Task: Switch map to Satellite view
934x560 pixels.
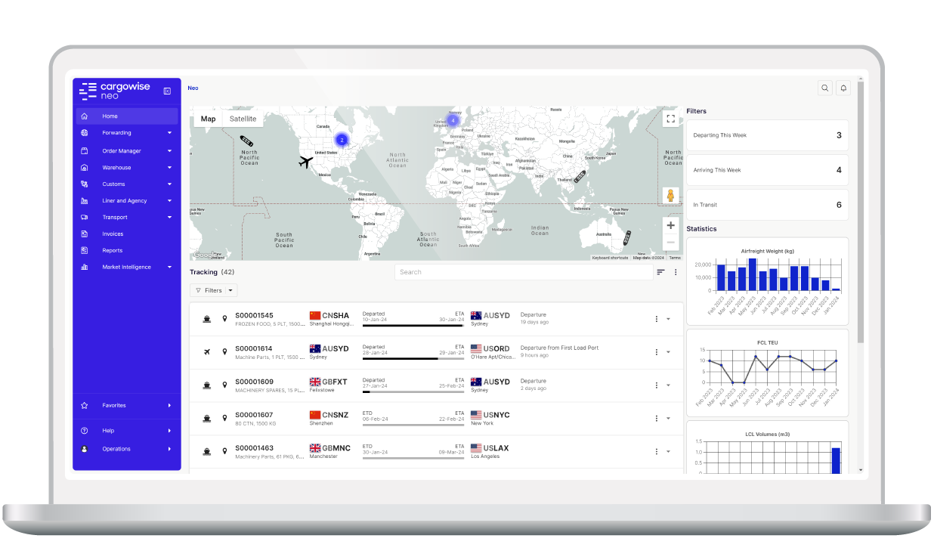Action: pyautogui.click(x=243, y=119)
